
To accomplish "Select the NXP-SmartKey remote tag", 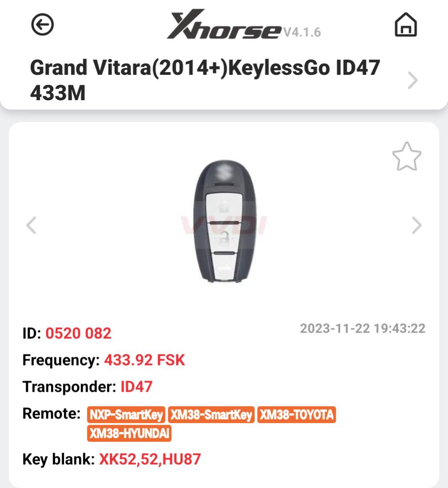I will pyautogui.click(x=126, y=415).
